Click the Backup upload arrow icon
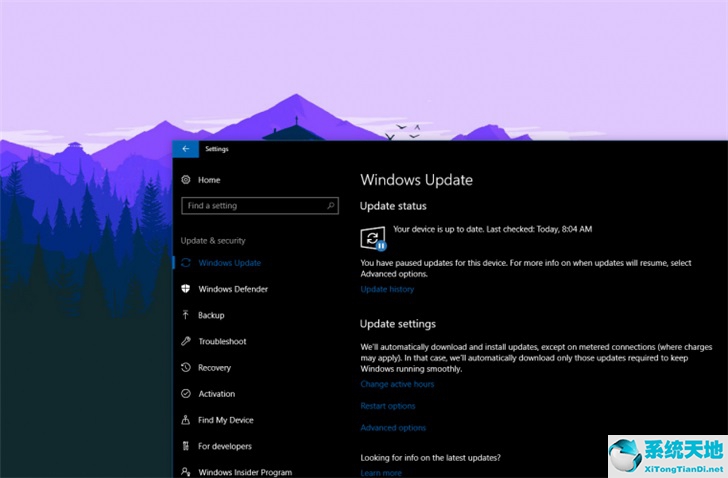Screen dimensions: 728x478 coord(186,315)
